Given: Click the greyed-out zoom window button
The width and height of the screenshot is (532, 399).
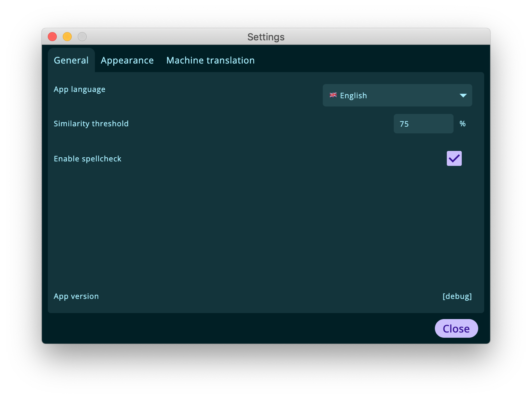Looking at the screenshot, I should click(x=82, y=37).
